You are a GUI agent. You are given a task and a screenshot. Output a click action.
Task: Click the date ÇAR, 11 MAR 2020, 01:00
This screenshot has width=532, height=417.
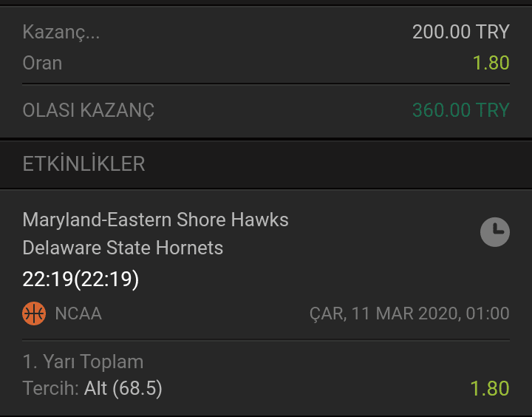point(409,313)
